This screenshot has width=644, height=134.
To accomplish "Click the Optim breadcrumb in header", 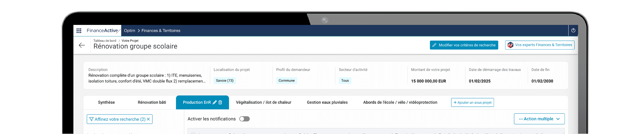I will point(129,31).
